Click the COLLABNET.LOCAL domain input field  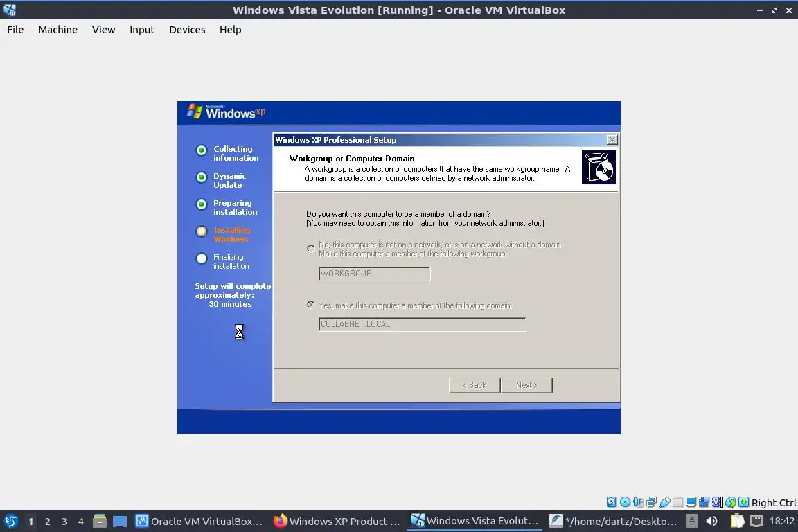[x=423, y=324]
